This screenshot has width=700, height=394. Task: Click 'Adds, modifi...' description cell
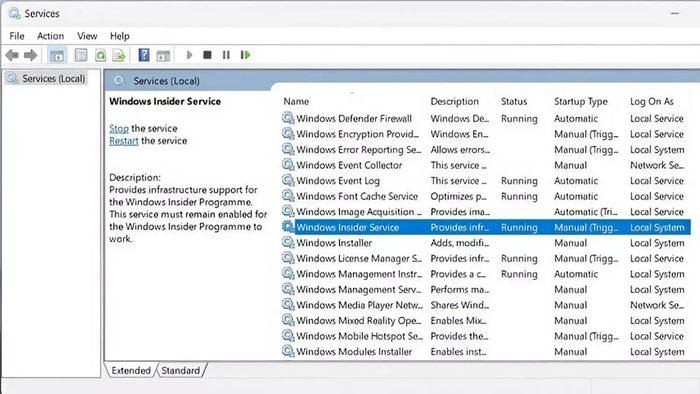(x=460, y=243)
